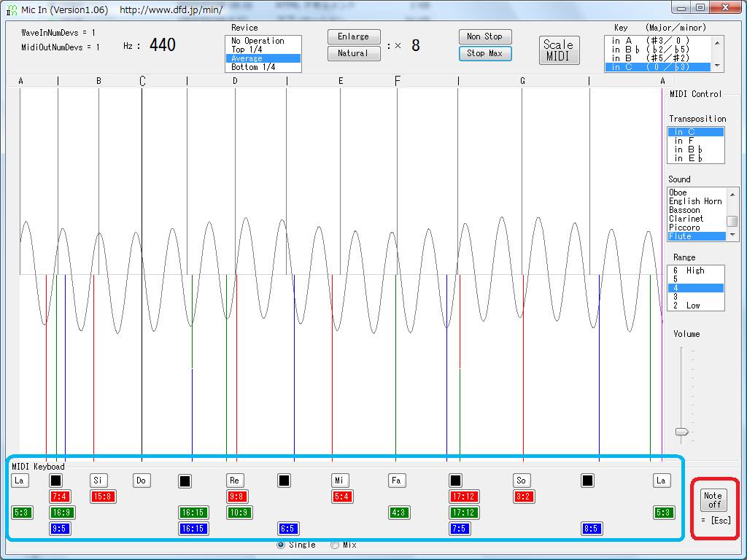Play the Si key
The height and width of the screenshot is (560, 747).
pos(98,481)
